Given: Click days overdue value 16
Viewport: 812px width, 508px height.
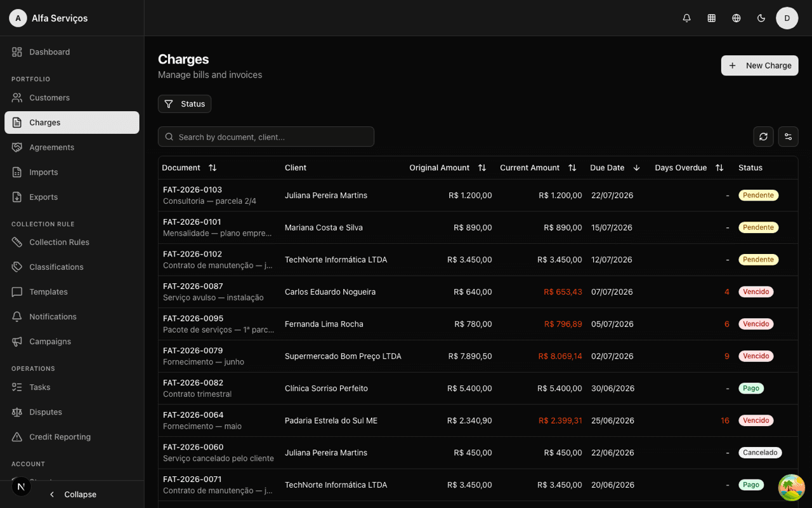Looking at the screenshot, I should click(725, 420).
